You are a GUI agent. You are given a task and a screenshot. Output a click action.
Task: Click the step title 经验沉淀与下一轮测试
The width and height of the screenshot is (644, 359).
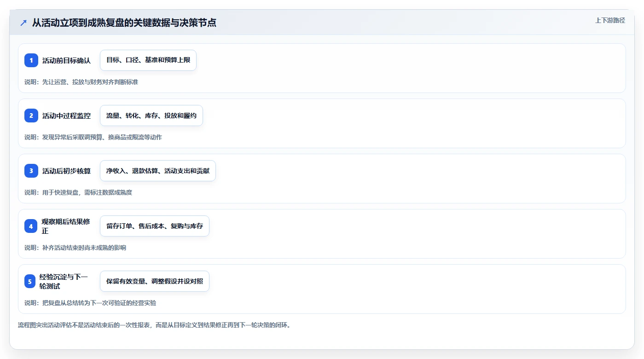64,281
